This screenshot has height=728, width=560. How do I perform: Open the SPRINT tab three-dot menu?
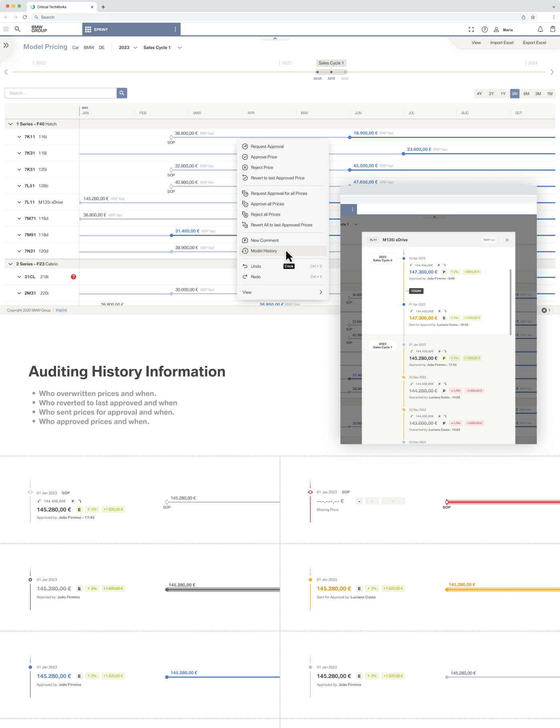point(175,30)
